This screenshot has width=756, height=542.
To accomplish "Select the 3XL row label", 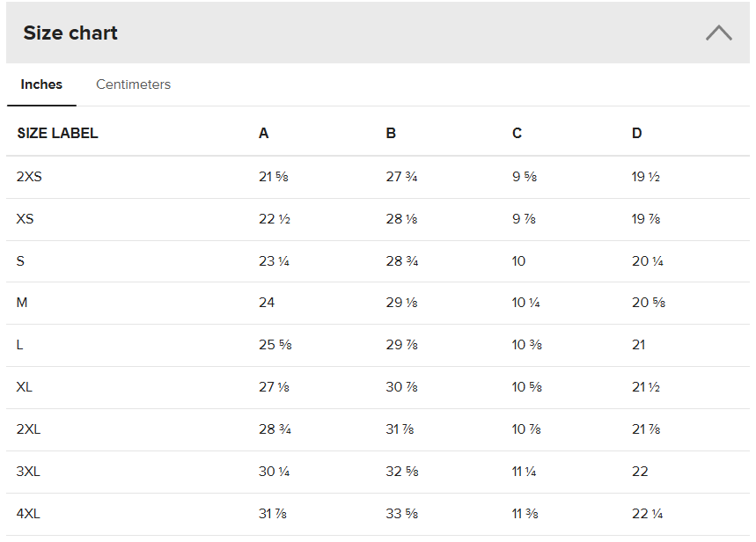I will pos(28,472).
